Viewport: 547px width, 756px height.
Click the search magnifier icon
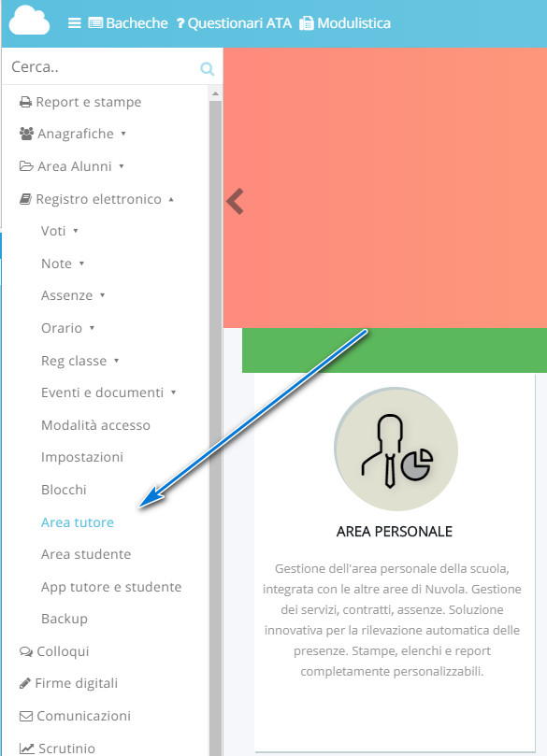[x=208, y=69]
